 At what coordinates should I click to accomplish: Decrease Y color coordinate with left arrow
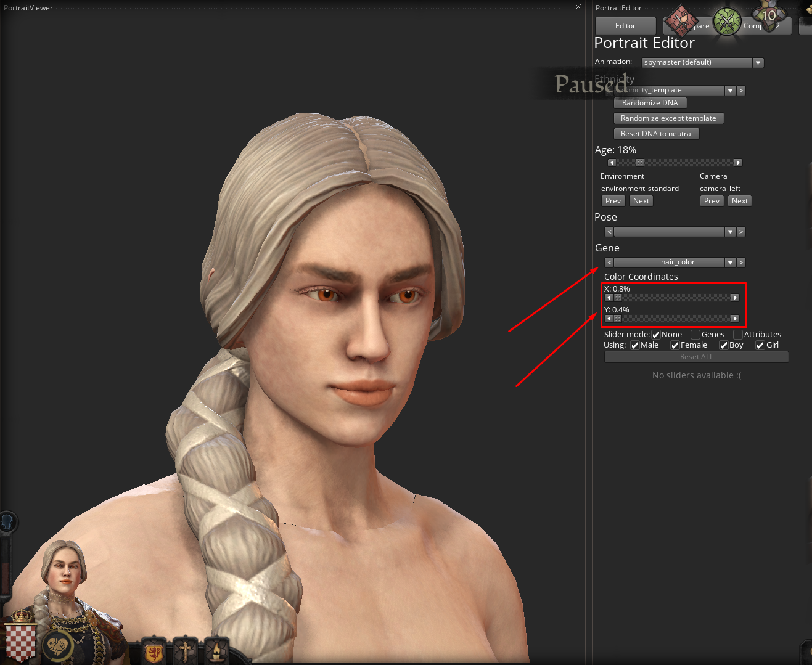pos(609,319)
